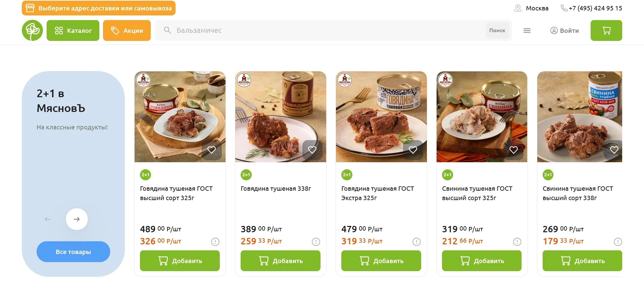Add Говядина тушеная 338г to favorites
Viewport: 644px width, 306px height.
coord(312,150)
